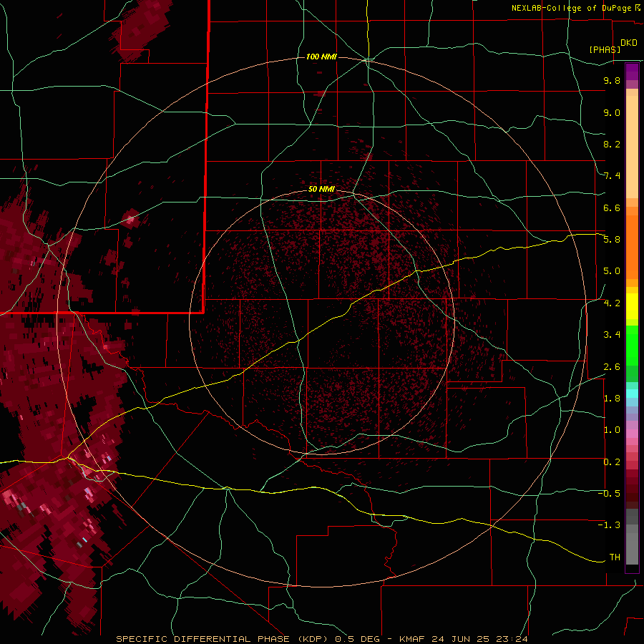Click the Specific Differential Phase caption at the bottom
Image resolution: width=644 pixels, height=644 pixels.
(321, 639)
